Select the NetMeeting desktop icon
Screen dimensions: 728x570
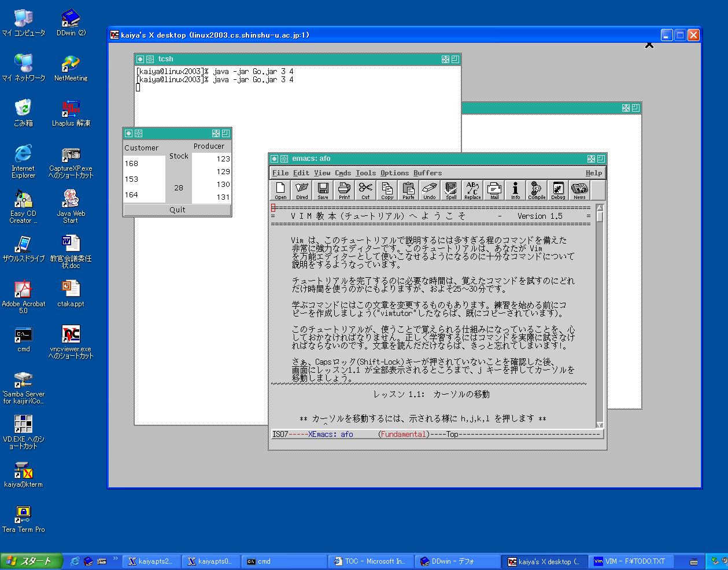[x=71, y=68]
